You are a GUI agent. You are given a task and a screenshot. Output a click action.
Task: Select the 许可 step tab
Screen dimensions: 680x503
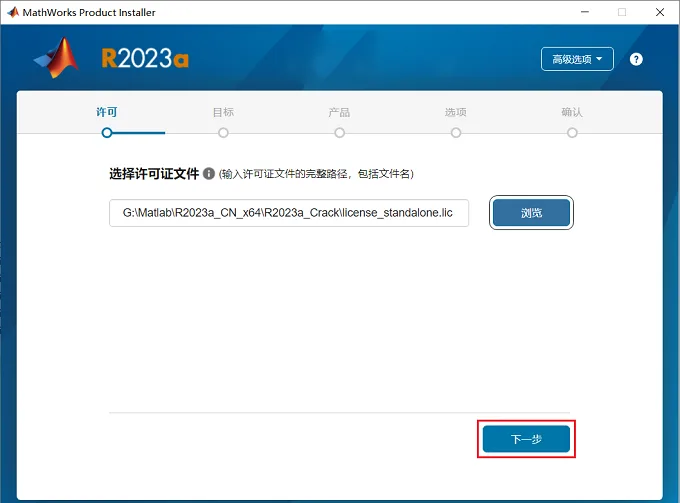[107, 112]
